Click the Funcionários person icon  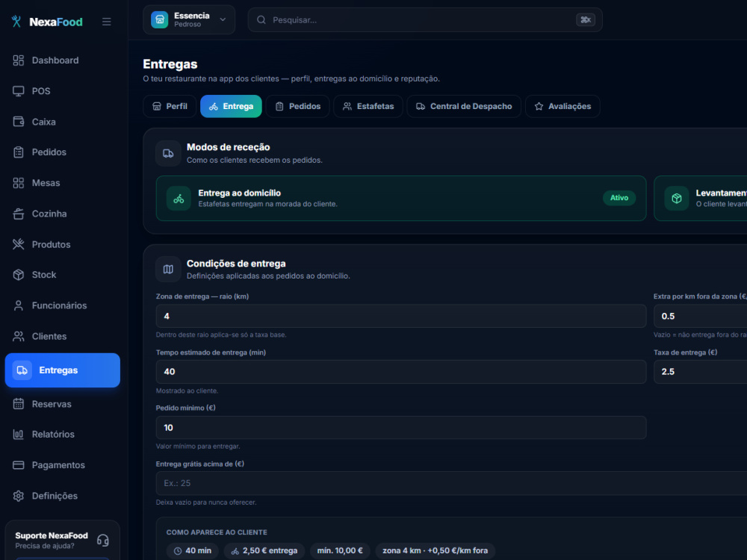[19, 305]
